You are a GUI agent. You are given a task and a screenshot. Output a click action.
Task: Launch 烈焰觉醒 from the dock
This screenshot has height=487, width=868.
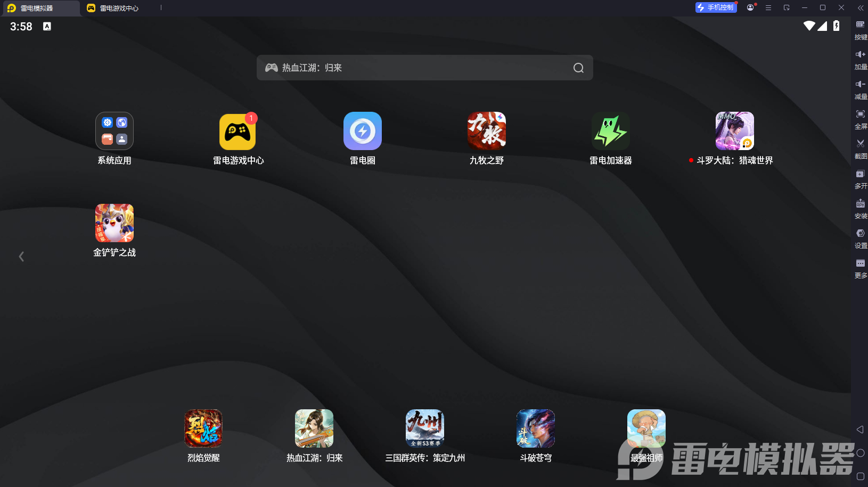tap(203, 428)
